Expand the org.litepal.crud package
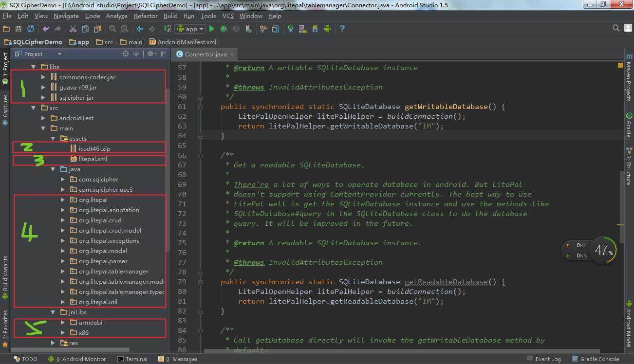The width and height of the screenshot is (634, 364). point(63,220)
